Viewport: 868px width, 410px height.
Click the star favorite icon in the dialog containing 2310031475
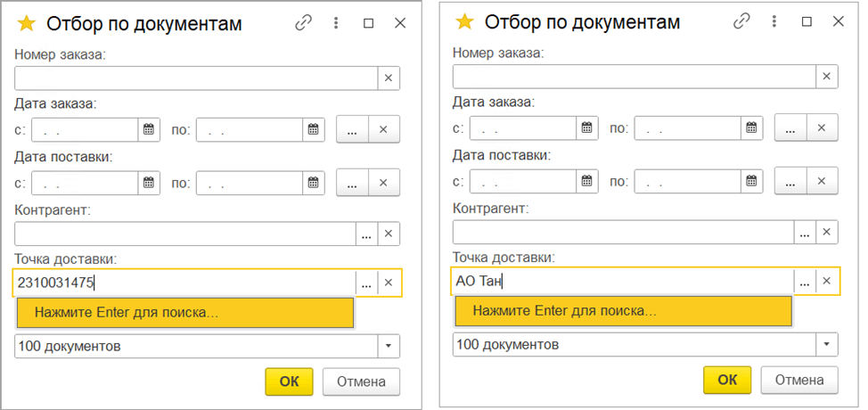pos(27,24)
